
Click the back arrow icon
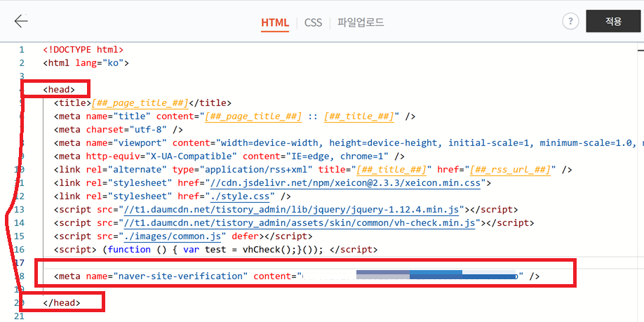[21, 21]
